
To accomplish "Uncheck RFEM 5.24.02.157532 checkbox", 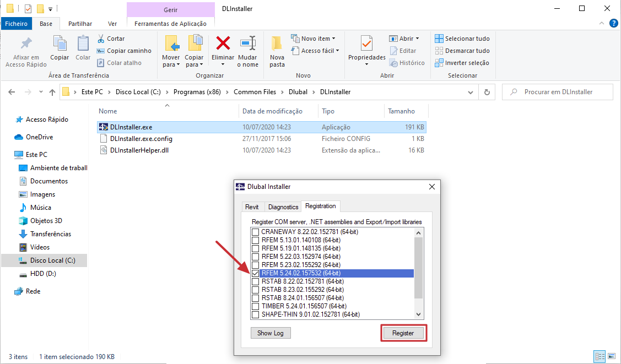I will coord(256,273).
